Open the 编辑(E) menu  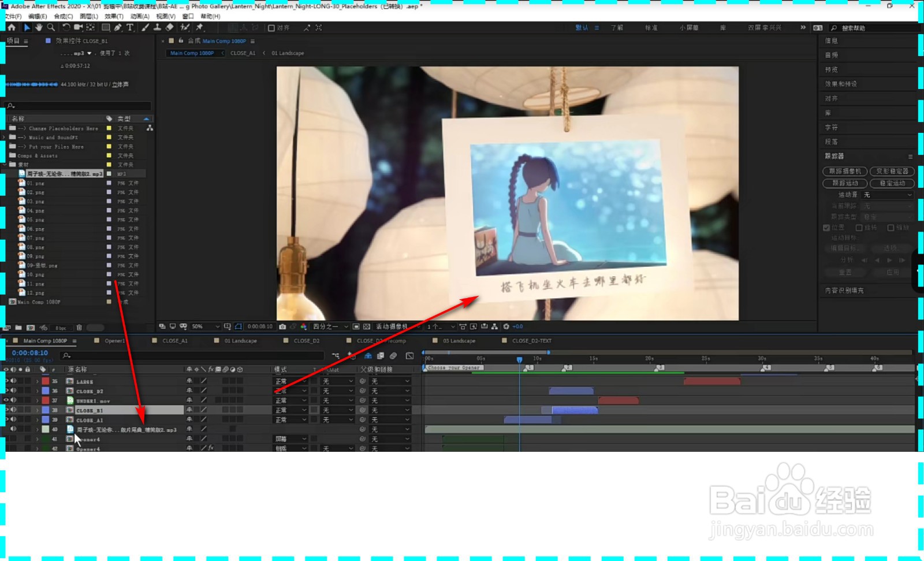38,16
